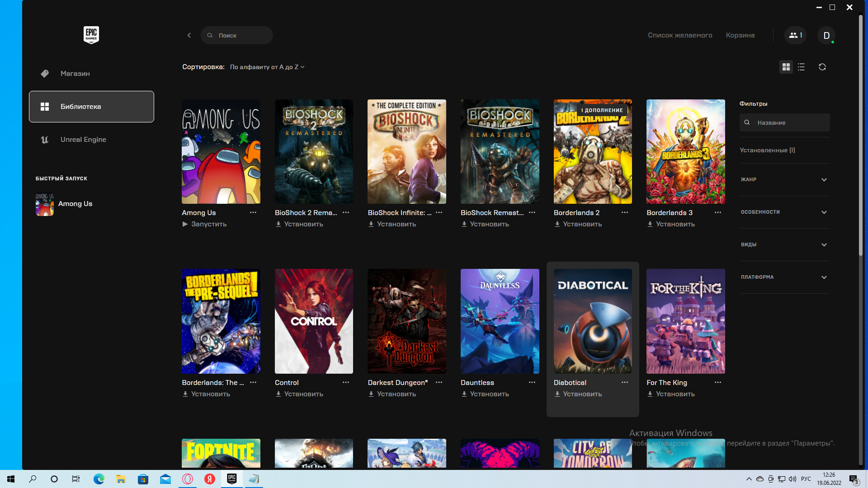Install Diabotical
The image size is (868, 488).
coord(578,394)
